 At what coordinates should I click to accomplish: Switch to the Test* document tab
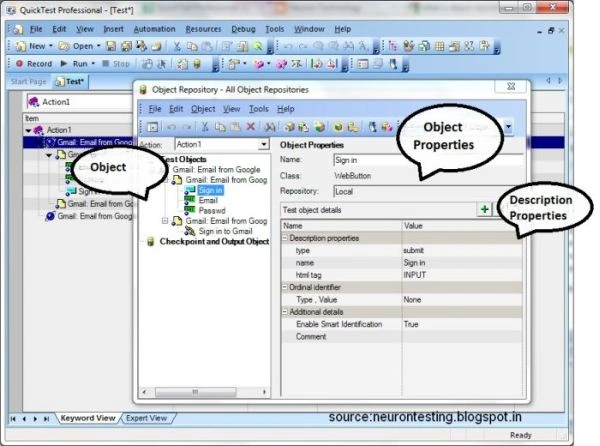click(x=70, y=81)
